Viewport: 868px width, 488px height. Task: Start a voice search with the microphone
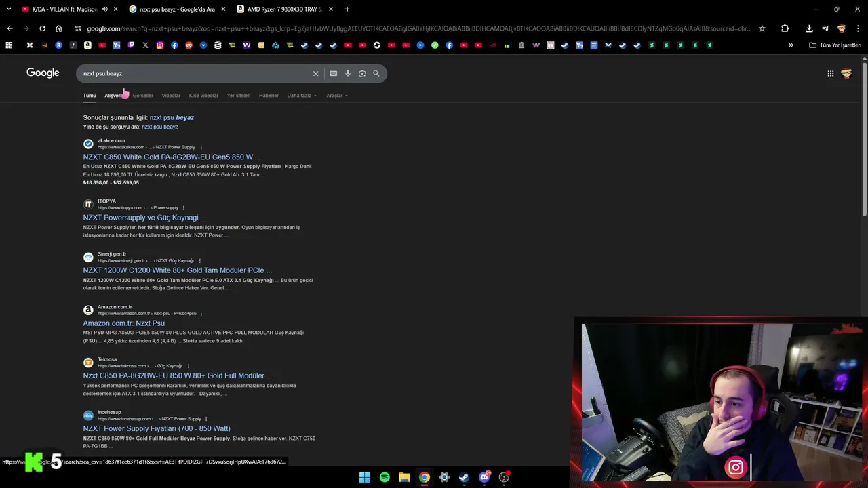[348, 73]
